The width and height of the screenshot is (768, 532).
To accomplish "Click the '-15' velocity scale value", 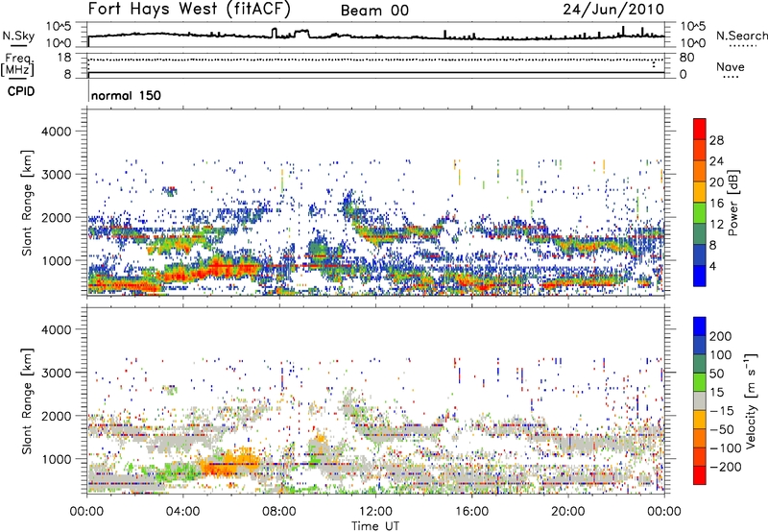I will [x=722, y=411].
